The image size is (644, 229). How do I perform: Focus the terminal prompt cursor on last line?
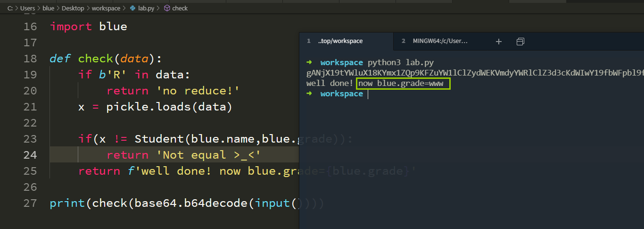(x=368, y=93)
